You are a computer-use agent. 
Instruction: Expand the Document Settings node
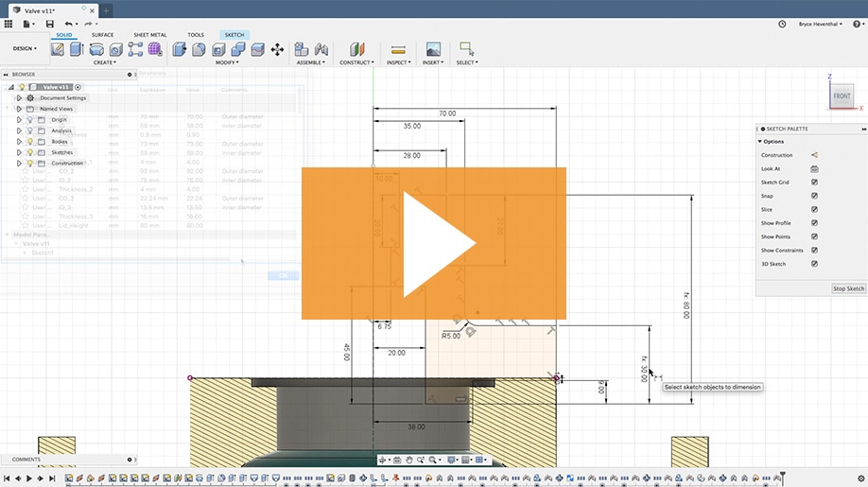click(19, 98)
